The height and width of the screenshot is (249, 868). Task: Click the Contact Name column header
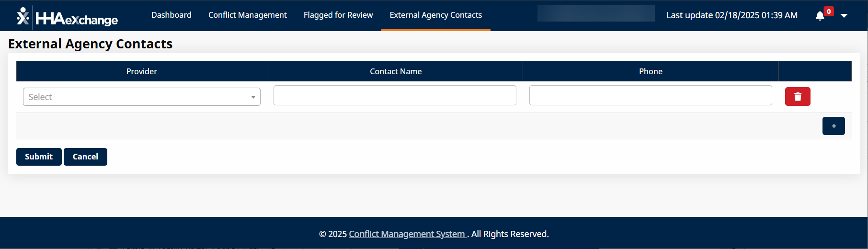[x=396, y=71]
